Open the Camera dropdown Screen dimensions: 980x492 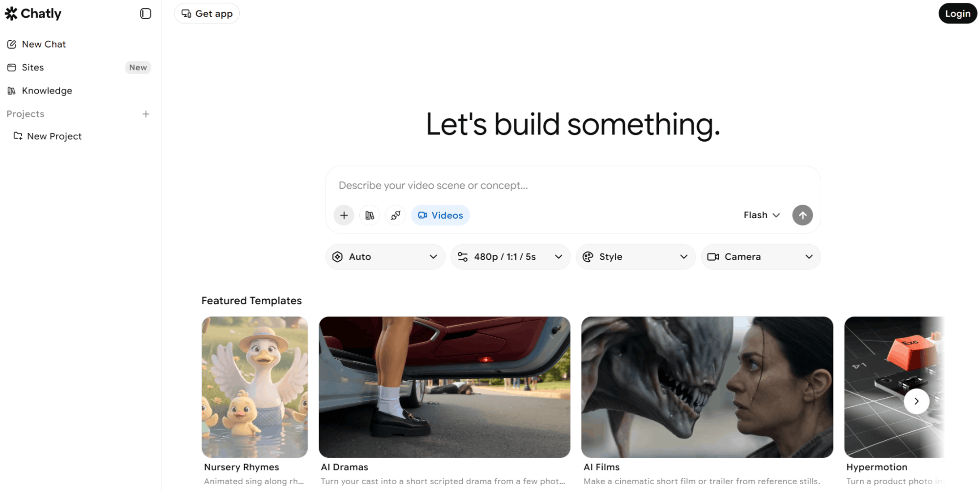(x=761, y=257)
